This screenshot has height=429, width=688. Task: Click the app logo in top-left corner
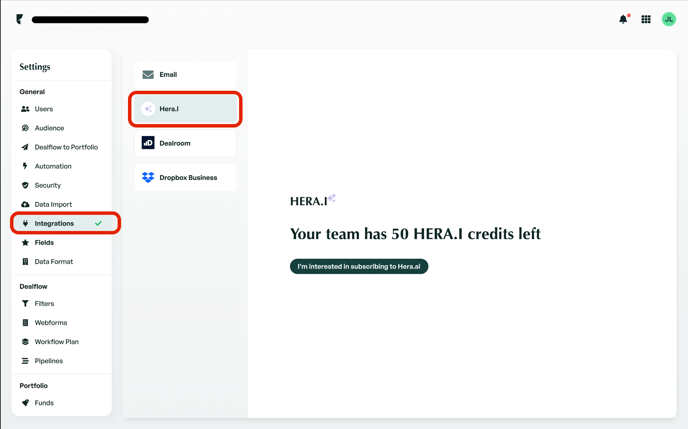point(19,19)
